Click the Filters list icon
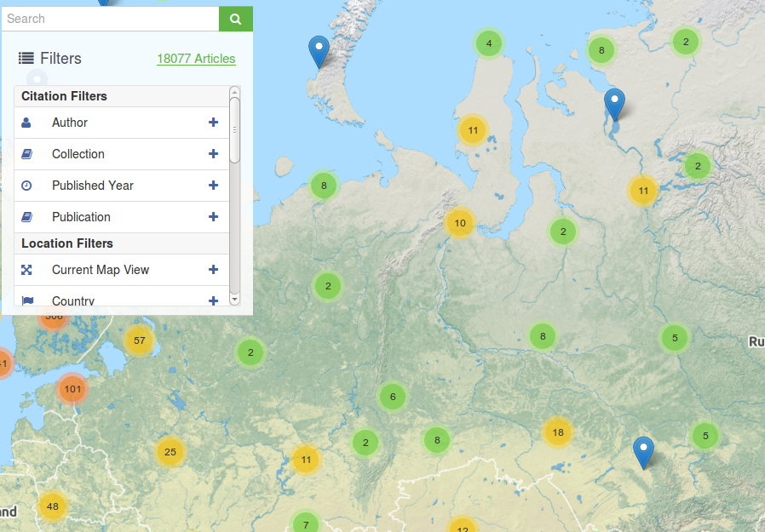 pos(26,59)
